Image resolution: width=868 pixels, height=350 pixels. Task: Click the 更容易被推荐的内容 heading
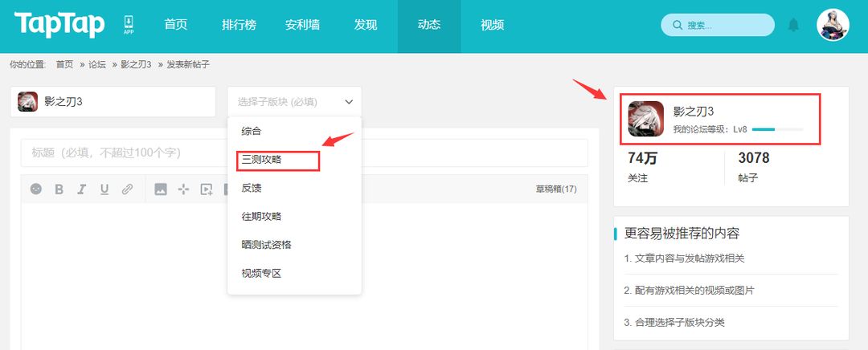click(x=682, y=234)
